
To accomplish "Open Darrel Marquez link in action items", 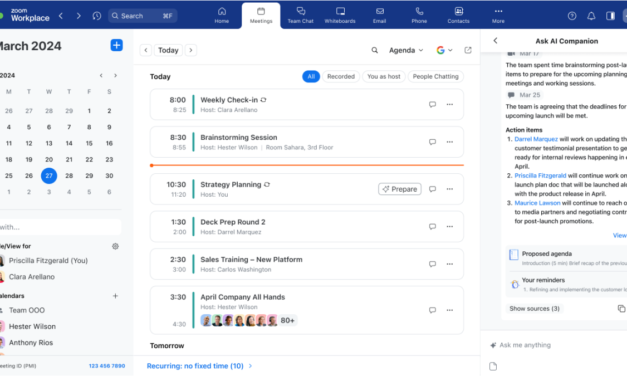I will (x=536, y=139).
